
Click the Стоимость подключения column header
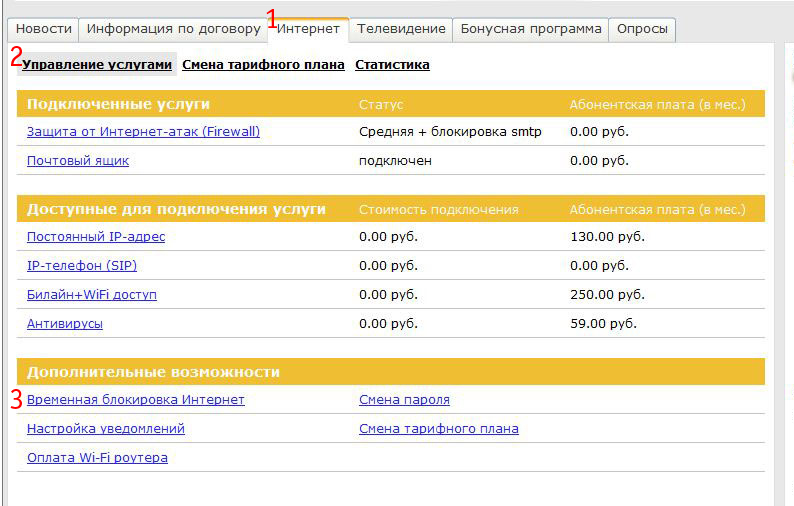click(x=439, y=209)
